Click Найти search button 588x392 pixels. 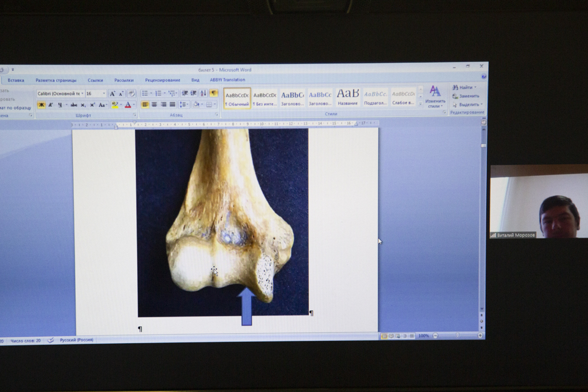[x=465, y=88]
